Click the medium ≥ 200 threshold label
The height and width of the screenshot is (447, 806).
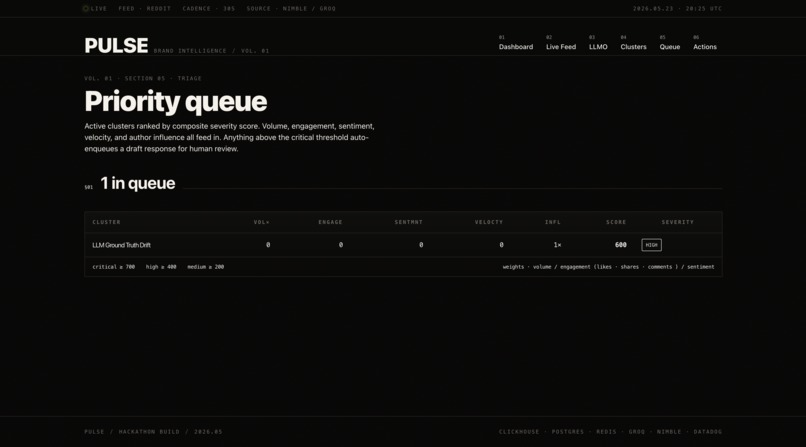[206, 267]
